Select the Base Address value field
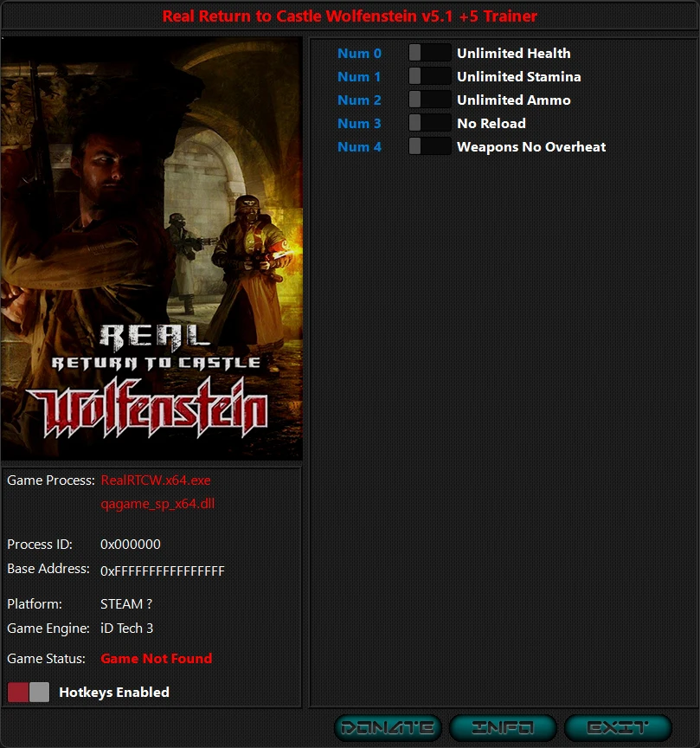The image size is (700, 748). [x=164, y=571]
